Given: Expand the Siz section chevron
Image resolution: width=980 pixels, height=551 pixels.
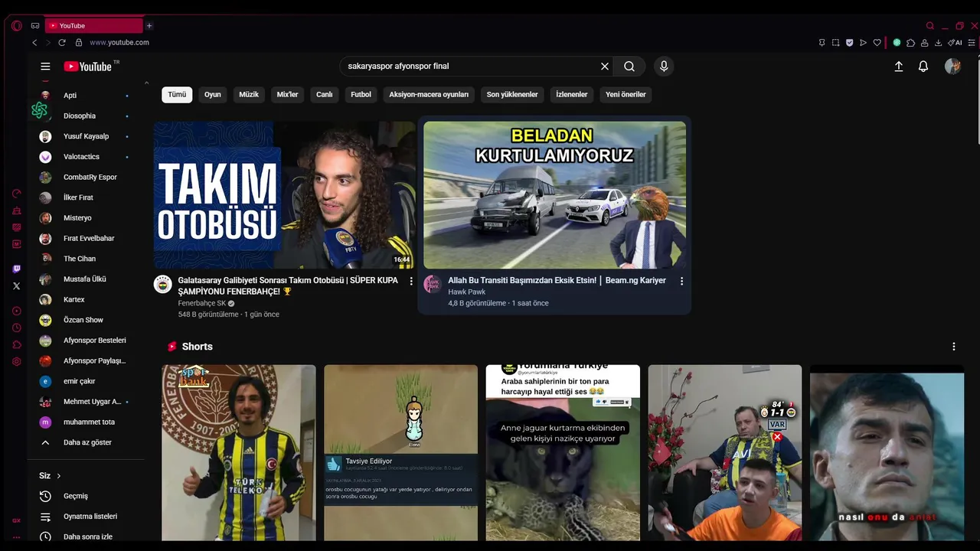Looking at the screenshot, I should click(x=58, y=476).
